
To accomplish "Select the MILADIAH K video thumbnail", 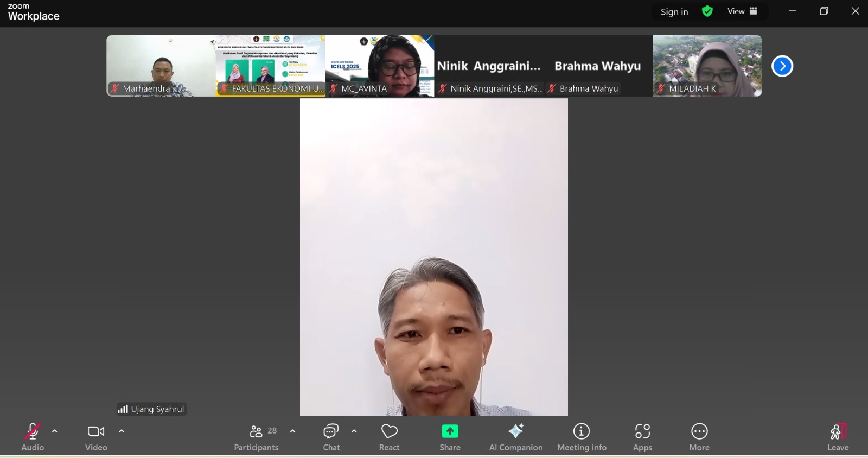I will (707, 66).
